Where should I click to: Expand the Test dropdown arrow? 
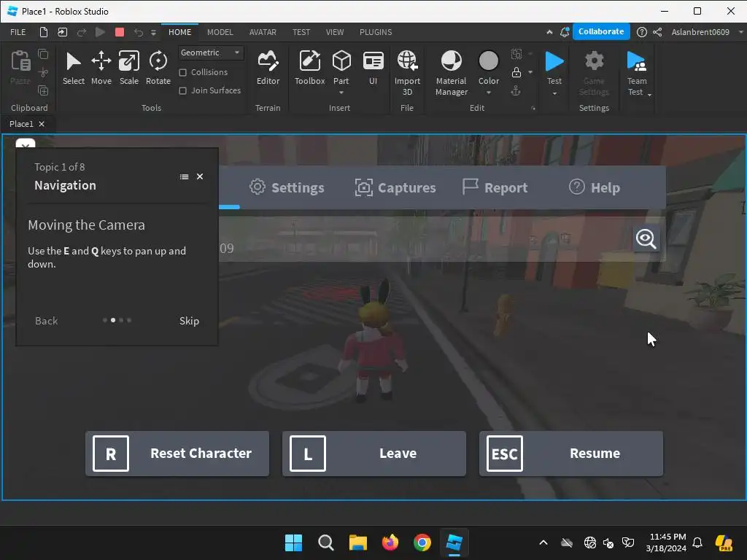(x=554, y=93)
